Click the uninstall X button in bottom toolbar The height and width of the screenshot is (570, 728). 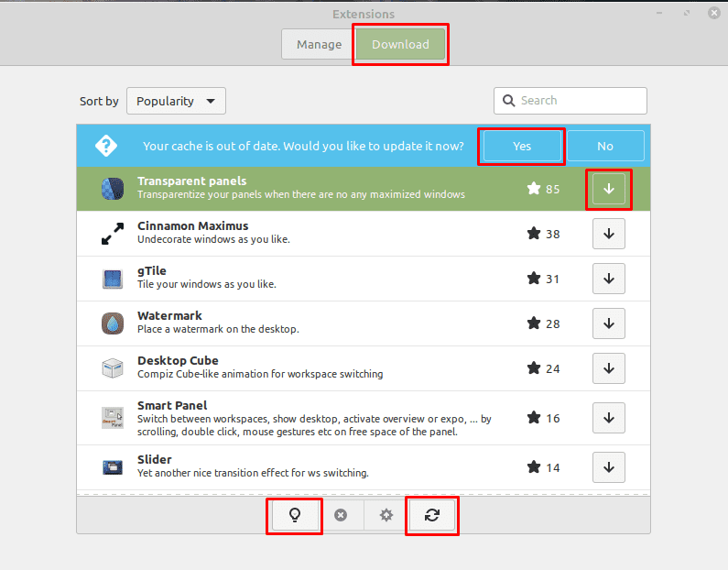(x=341, y=515)
